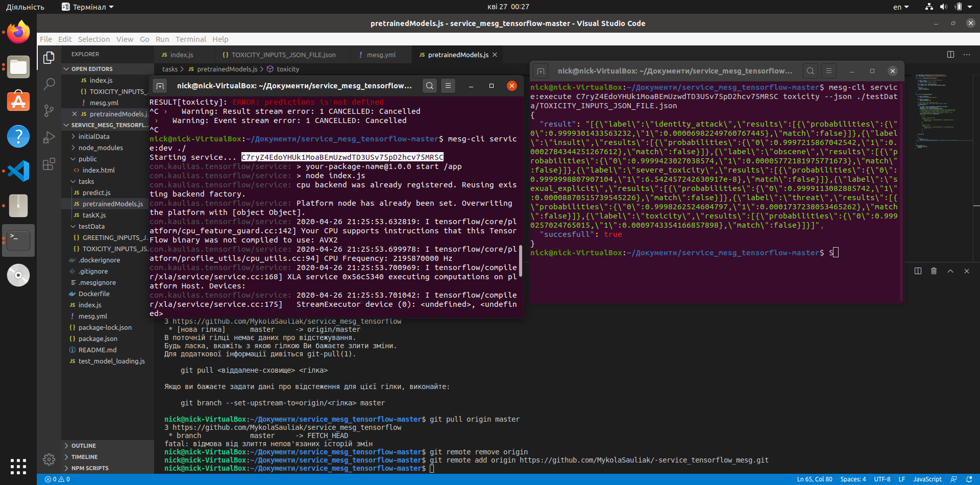This screenshot has height=485, width=980.
Task: Close the VS Code terminal panel
Action: 967,271
